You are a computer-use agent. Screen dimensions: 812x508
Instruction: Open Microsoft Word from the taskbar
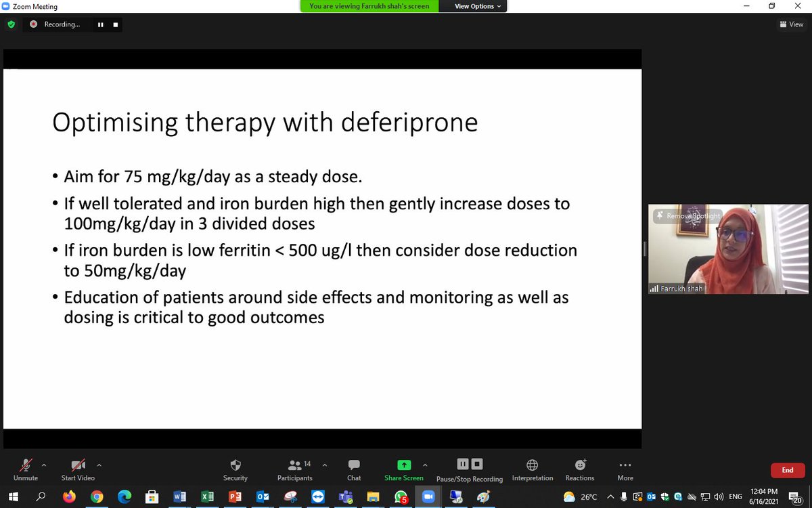(180, 496)
